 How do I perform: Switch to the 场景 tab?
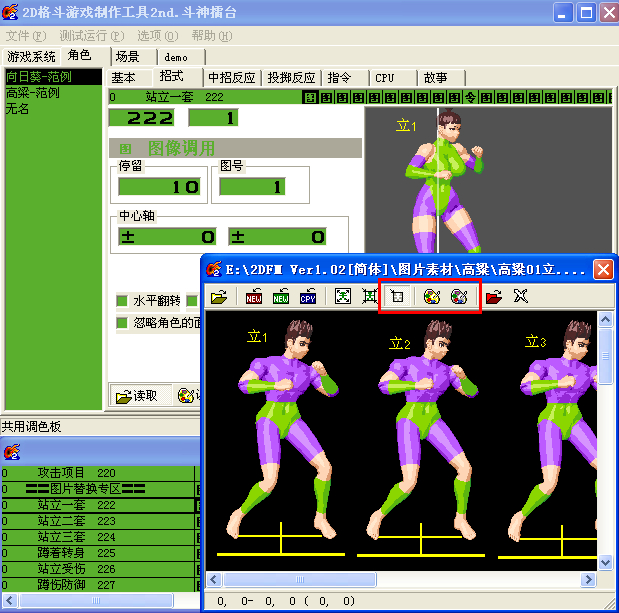128,57
